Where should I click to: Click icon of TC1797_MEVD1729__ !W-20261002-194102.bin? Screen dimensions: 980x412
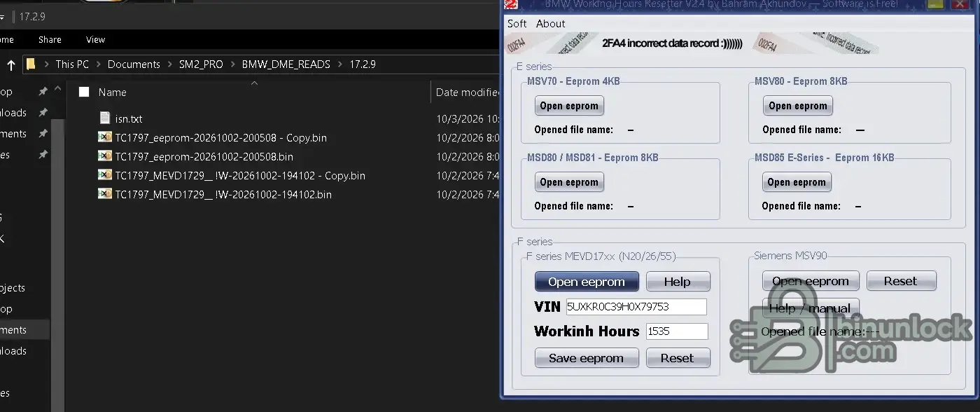[x=105, y=194]
